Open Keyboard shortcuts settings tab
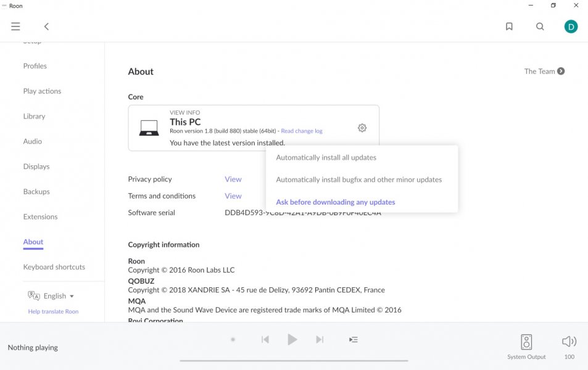Image resolution: width=588 pixels, height=370 pixels. 54,267
